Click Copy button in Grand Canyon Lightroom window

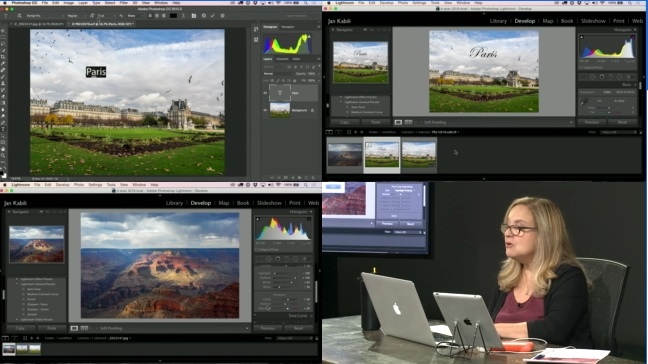click(20, 328)
